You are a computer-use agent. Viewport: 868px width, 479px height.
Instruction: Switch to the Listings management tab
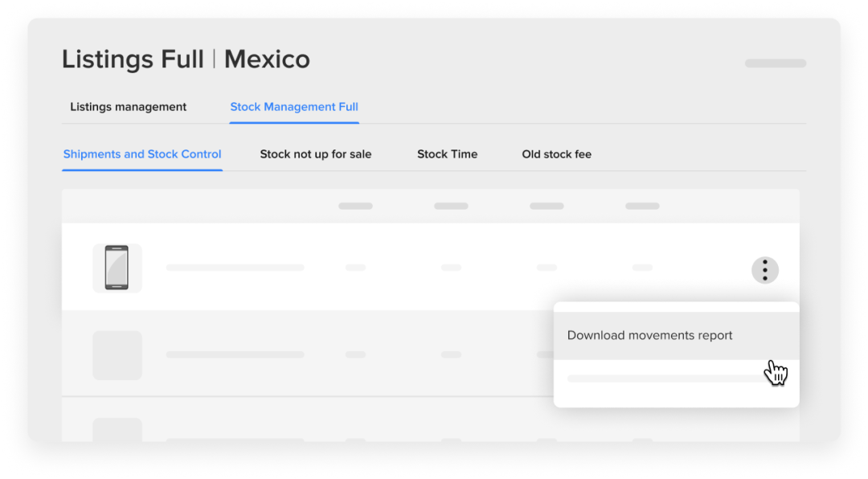pyautogui.click(x=128, y=107)
